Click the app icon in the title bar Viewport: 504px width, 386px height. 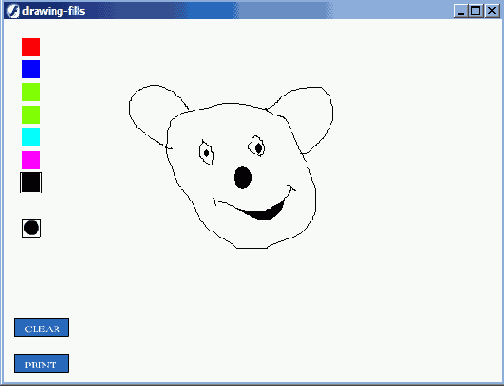[13, 11]
